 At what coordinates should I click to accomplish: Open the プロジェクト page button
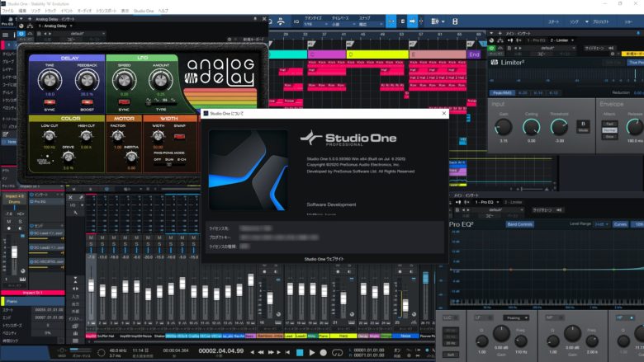point(600,21)
